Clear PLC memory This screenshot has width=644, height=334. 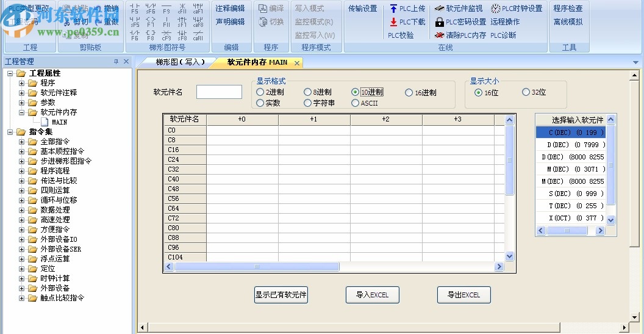coord(460,35)
